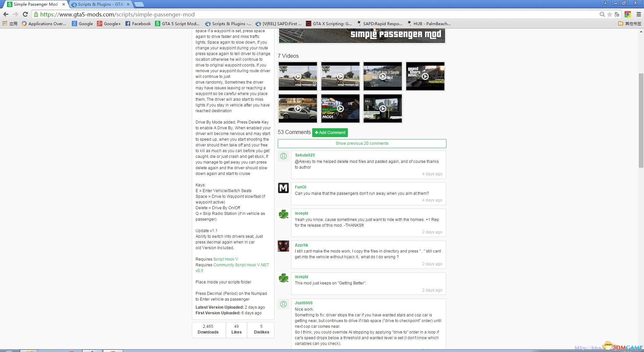Play the person Driver MOD video

pos(340,108)
